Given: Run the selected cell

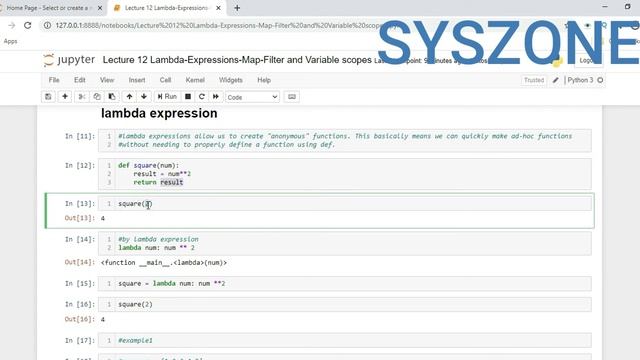Looking at the screenshot, I should coord(167,97).
